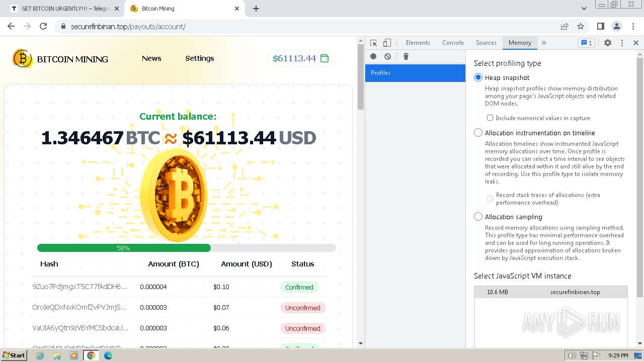Toggle the browser side panel icon
Image resolution: width=644 pixels, height=362 pixels.
pos(600,26)
